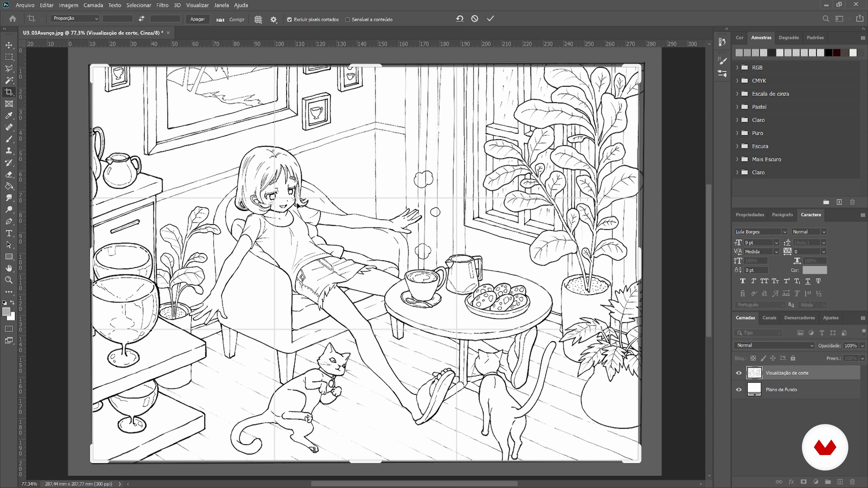Image resolution: width=868 pixels, height=488 pixels.
Task: Expand the Pastel swatch folder
Action: click(x=737, y=107)
